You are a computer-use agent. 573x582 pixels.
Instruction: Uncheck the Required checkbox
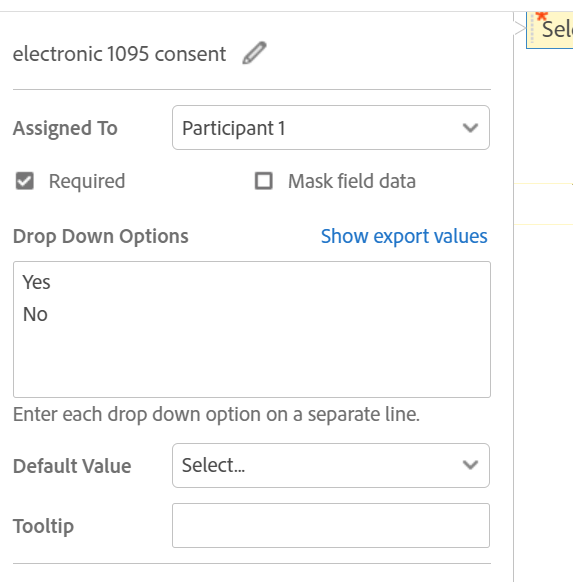coord(24,181)
